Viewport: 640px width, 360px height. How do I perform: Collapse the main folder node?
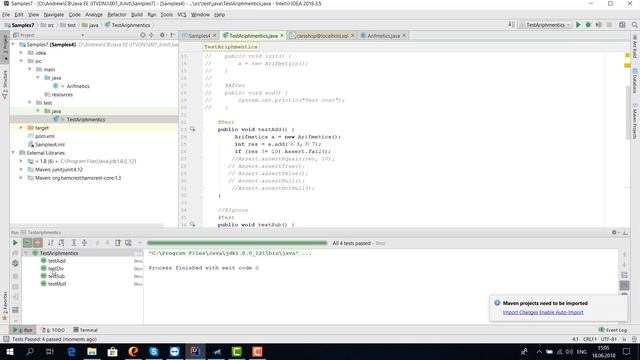(x=30, y=69)
